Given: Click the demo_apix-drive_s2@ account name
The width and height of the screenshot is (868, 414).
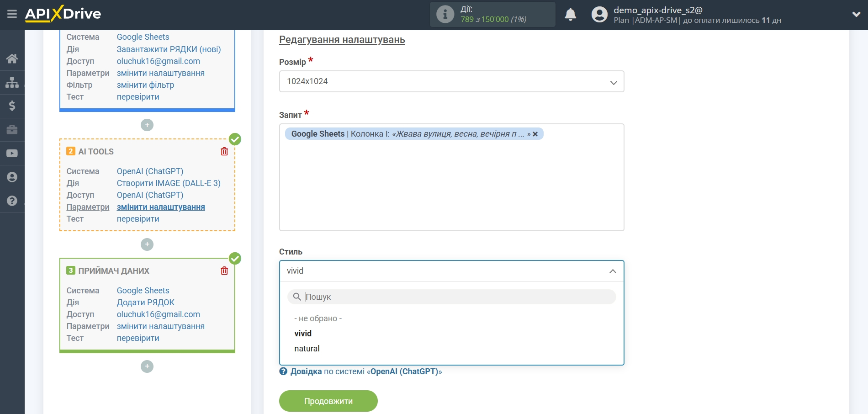Looking at the screenshot, I should [658, 10].
